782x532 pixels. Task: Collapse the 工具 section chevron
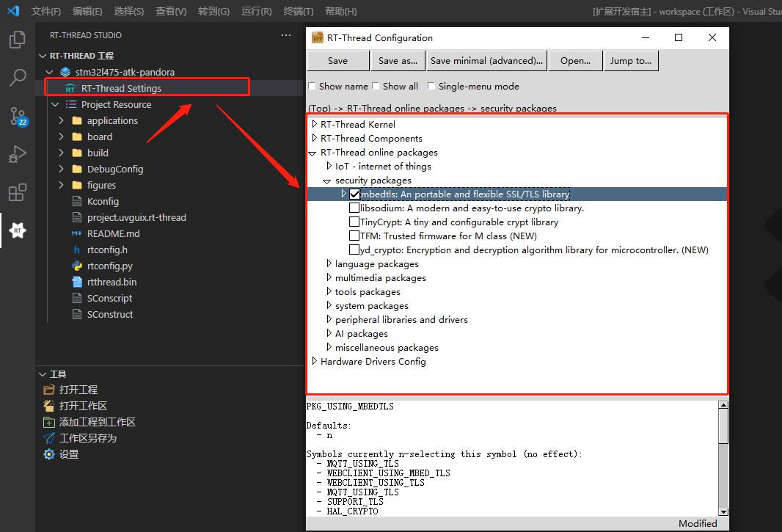pyautogui.click(x=43, y=374)
